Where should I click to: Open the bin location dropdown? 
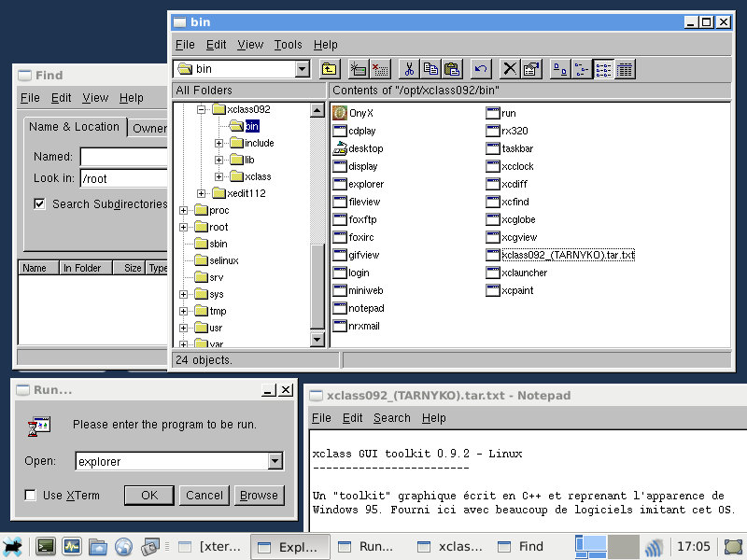[x=302, y=68]
